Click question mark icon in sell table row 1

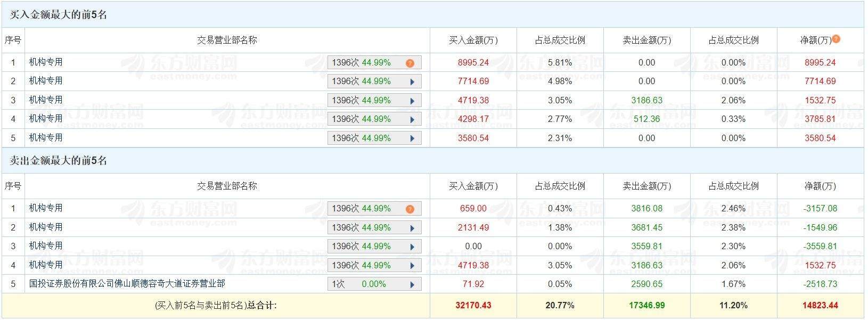(410, 209)
